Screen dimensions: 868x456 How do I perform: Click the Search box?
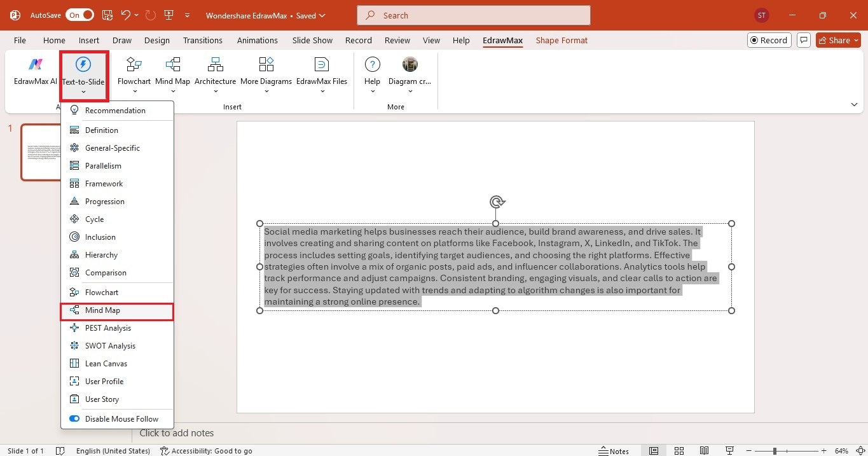click(x=473, y=15)
